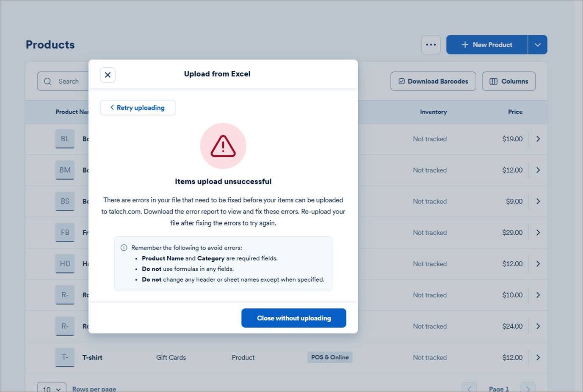Viewport: 583px width, 392px height.
Task: Click the magnifier icon in Search box
Action: click(x=48, y=81)
